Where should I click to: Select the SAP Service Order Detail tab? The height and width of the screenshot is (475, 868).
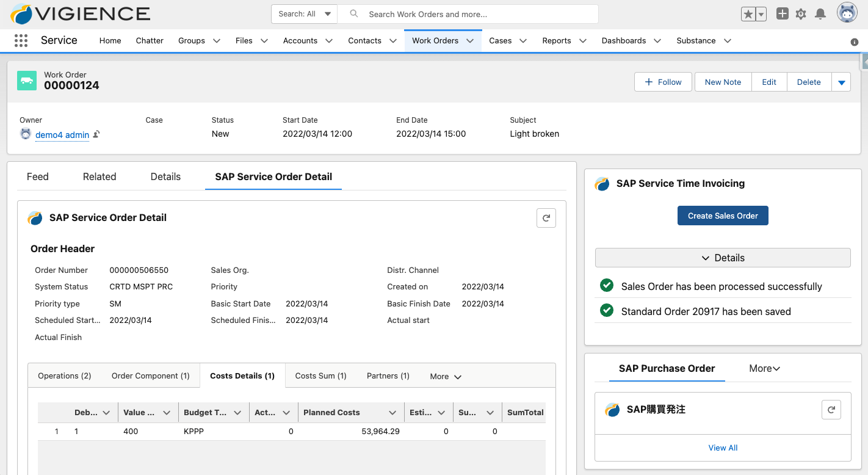click(x=273, y=176)
